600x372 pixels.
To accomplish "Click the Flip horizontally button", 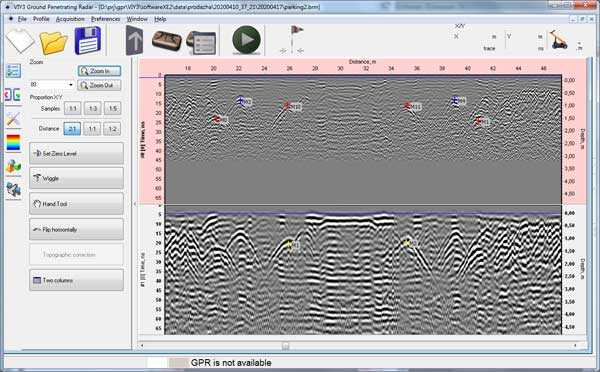I will (x=77, y=230).
